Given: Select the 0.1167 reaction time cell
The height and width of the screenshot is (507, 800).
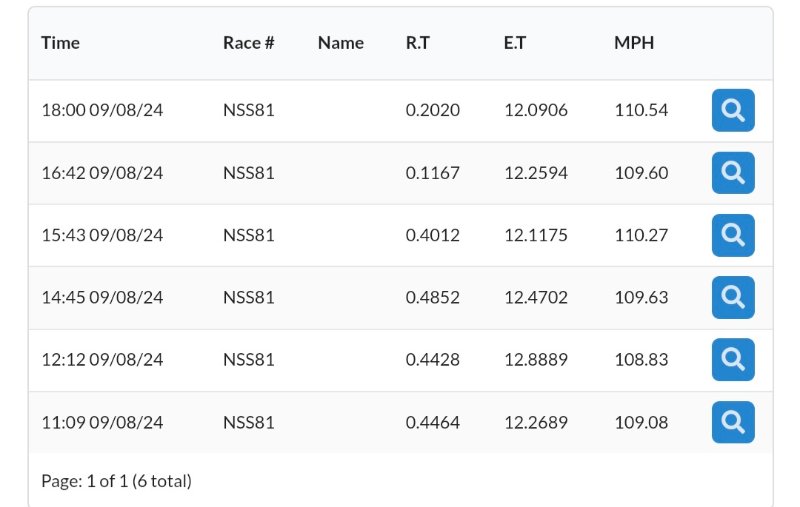Looking at the screenshot, I should pos(432,173).
